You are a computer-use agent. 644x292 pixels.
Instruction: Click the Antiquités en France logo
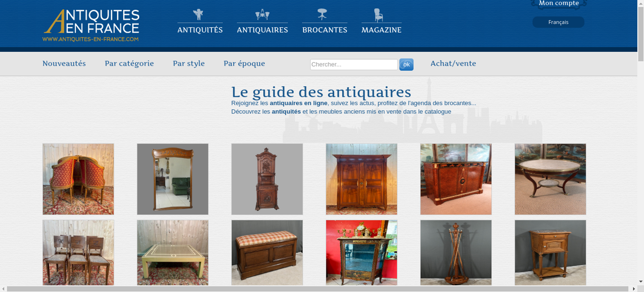tap(91, 25)
